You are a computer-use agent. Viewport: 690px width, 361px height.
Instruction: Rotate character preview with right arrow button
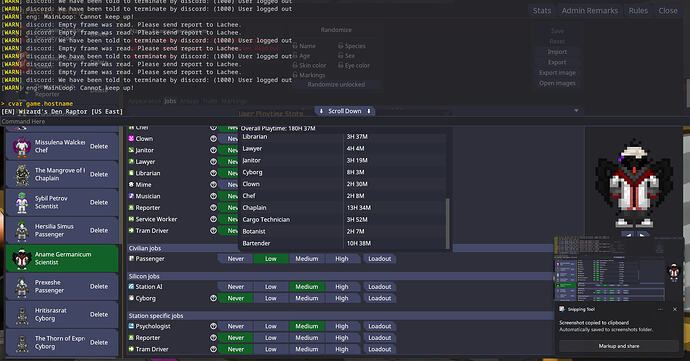643,235
